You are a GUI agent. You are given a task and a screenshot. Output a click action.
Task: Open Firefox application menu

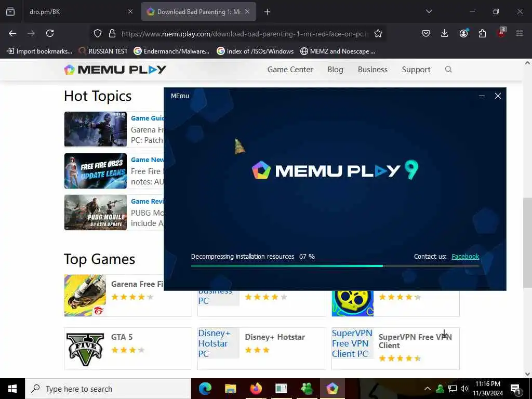[x=520, y=33]
